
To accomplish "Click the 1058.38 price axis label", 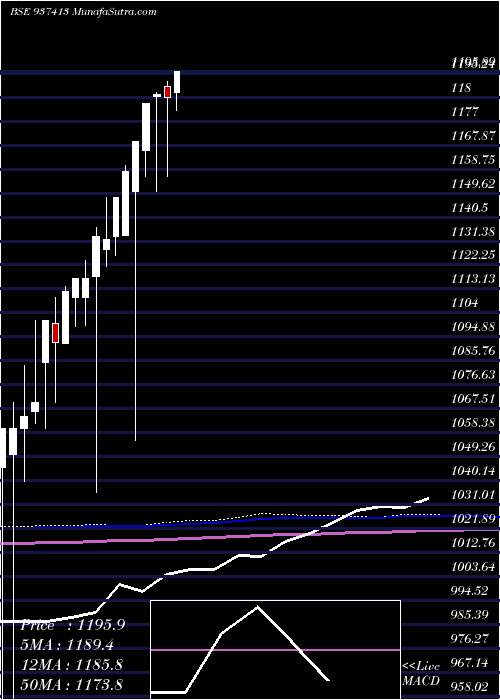I will point(473,423).
